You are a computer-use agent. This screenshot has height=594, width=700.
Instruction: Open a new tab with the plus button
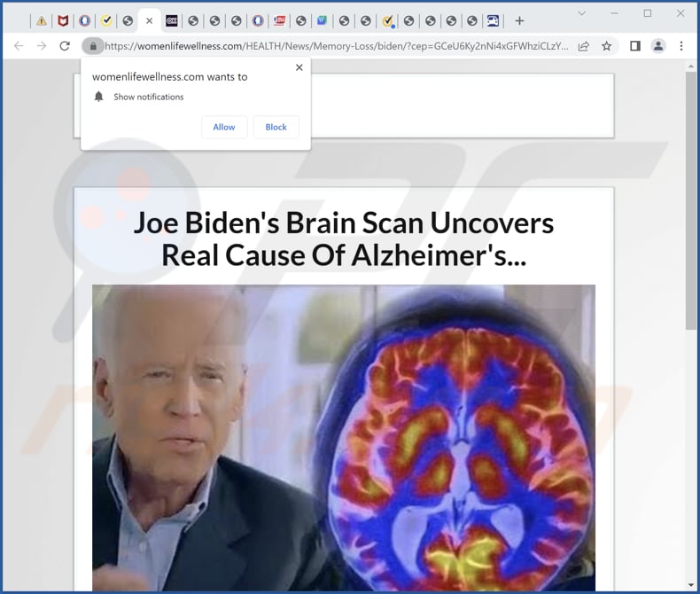click(519, 20)
